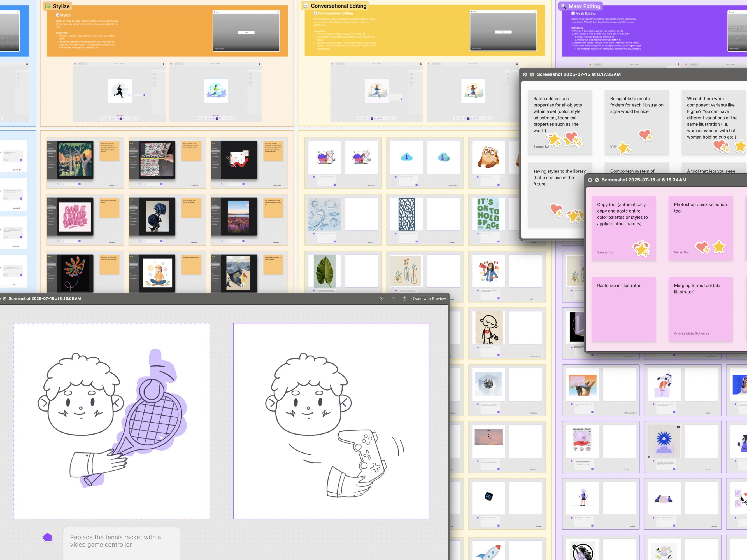Close the Screenshot 6.16.34 AM window
Screen dimensions: 747x560
pos(590,180)
